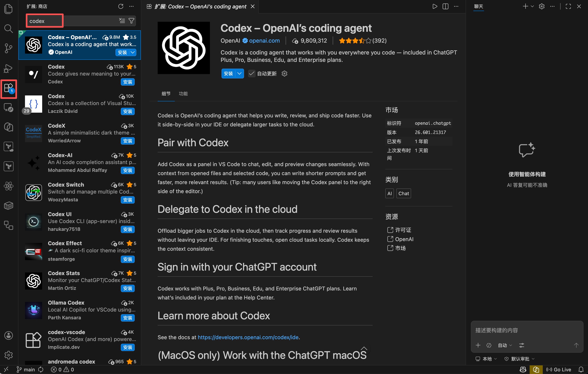Install Codex Stats extension
This screenshot has height=374, width=588.
[x=128, y=288]
